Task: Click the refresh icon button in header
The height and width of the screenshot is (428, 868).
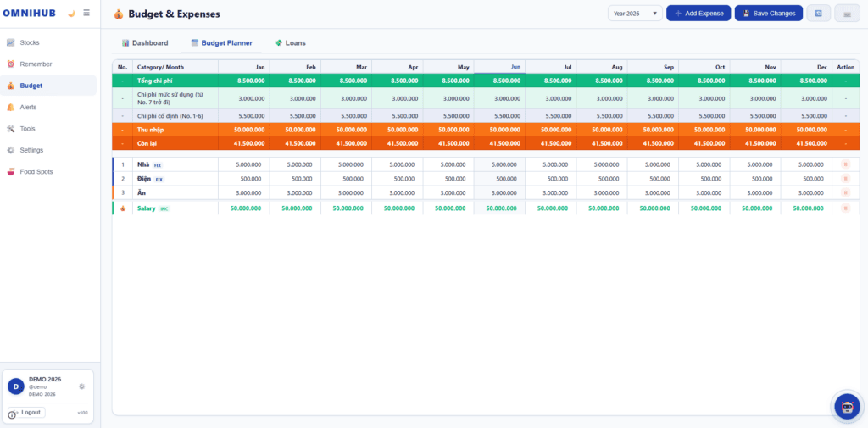Action: (x=819, y=14)
